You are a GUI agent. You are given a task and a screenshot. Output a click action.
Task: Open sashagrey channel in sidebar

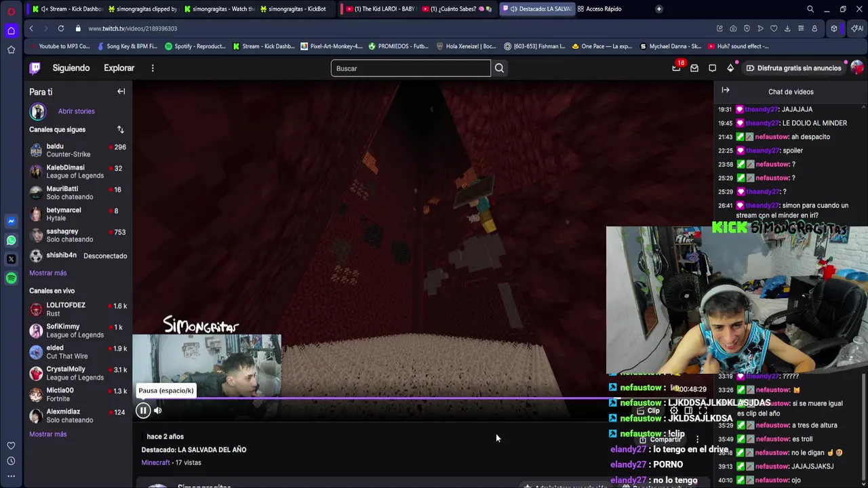(78, 235)
